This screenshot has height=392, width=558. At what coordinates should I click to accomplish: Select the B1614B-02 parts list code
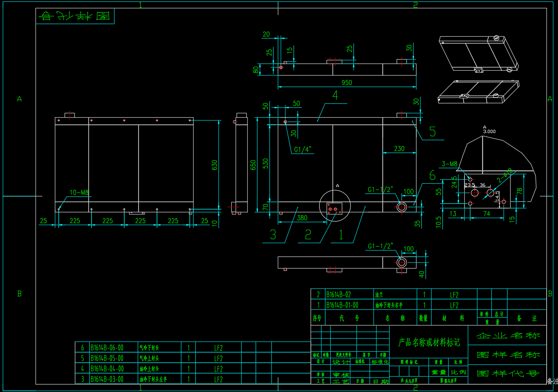338,294
